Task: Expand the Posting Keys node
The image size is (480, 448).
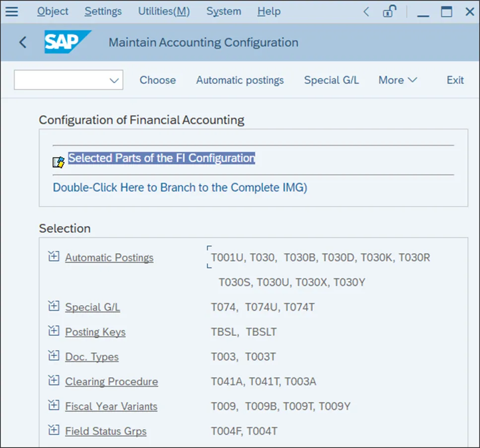Action: point(54,331)
